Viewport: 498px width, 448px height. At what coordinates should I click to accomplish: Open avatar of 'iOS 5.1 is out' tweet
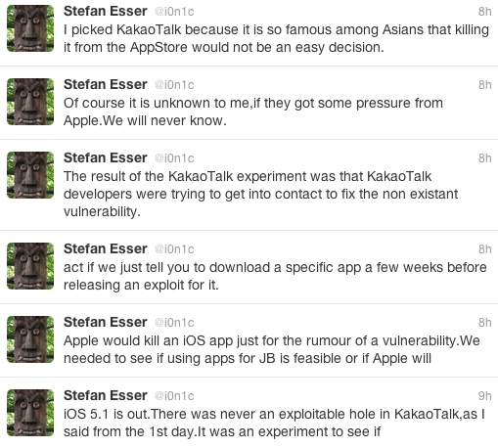point(30,413)
